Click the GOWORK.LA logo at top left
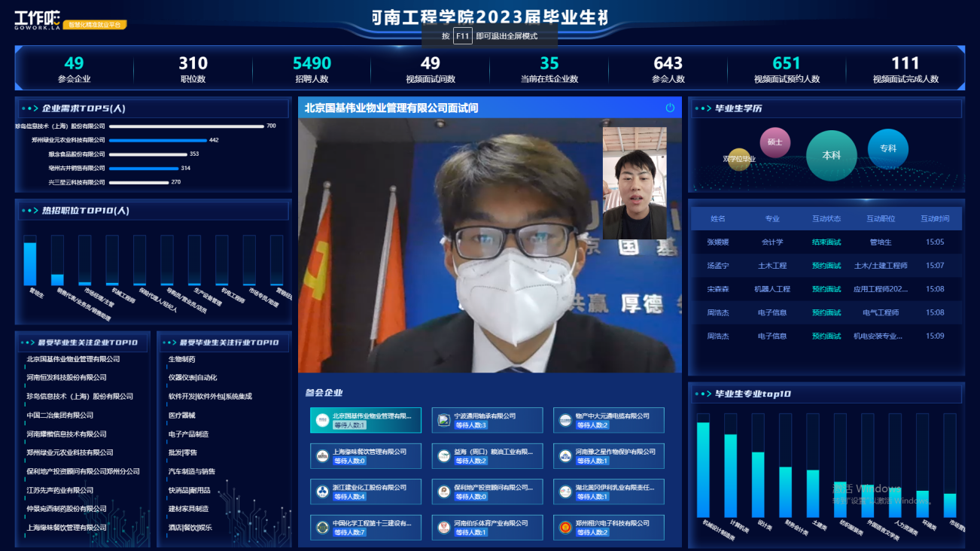This screenshot has width=980, height=551. (37, 20)
